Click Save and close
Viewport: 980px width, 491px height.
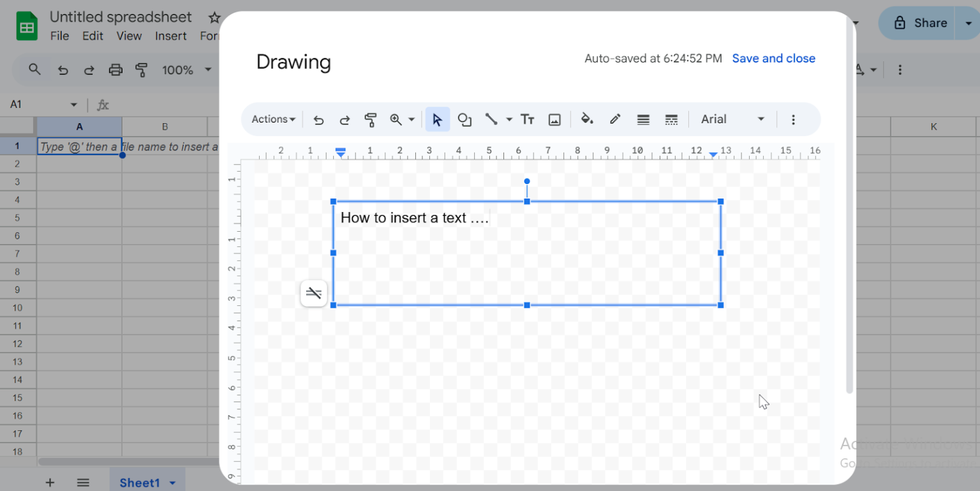tap(773, 58)
